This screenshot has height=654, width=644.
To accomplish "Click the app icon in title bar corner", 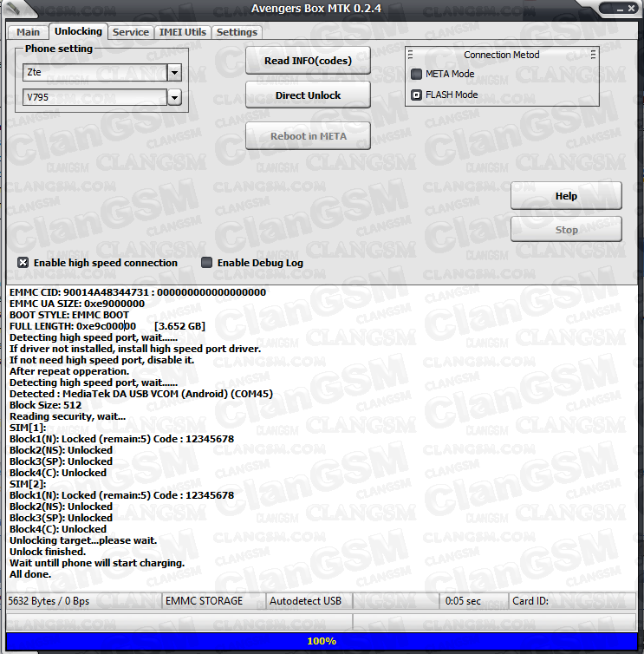I will [x=13, y=8].
